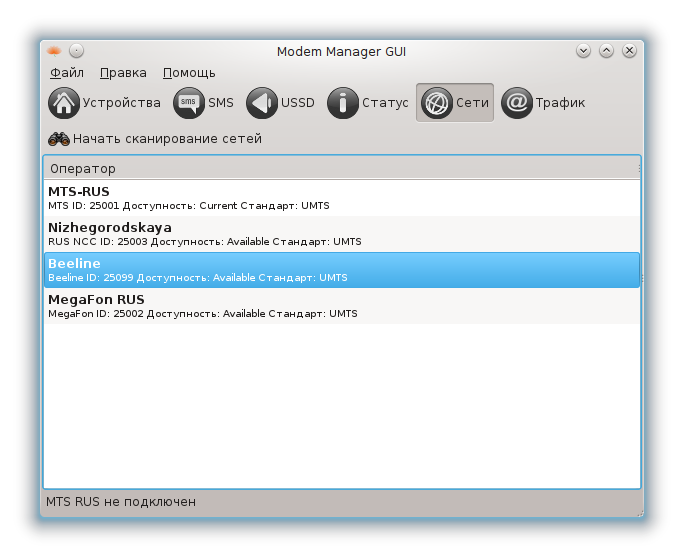Click the SMS toolbar label

[x=221, y=103]
